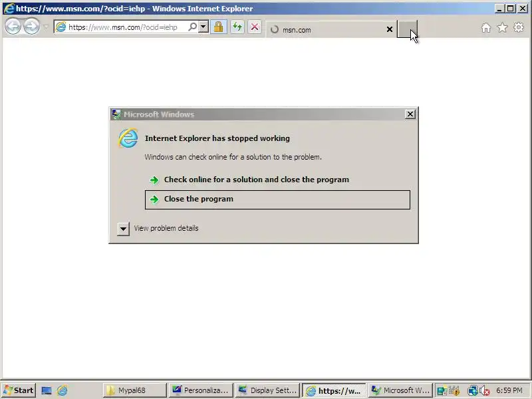Switch to Display Settings taskbar window
Image resolution: width=532 pixels, height=399 pixels.
click(x=268, y=390)
